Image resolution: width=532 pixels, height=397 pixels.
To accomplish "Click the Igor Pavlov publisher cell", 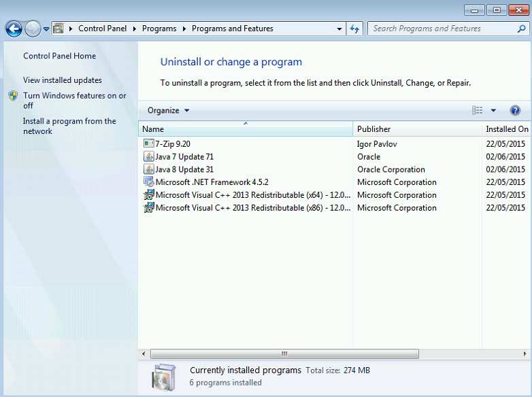I will pos(377,143).
